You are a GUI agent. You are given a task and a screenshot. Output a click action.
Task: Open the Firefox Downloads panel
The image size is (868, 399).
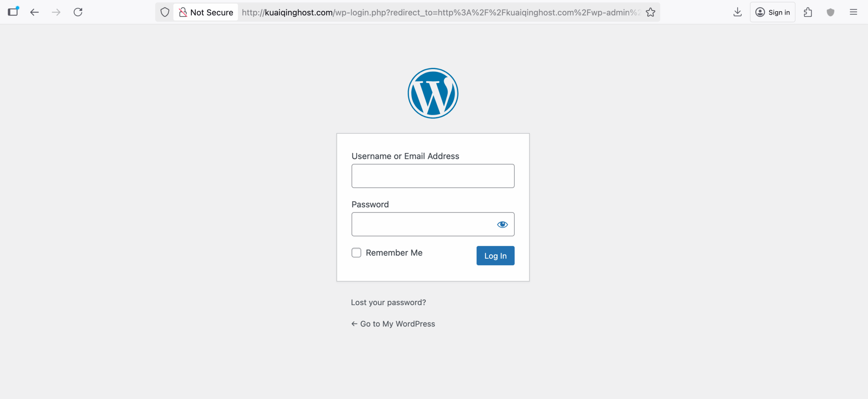tap(737, 13)
